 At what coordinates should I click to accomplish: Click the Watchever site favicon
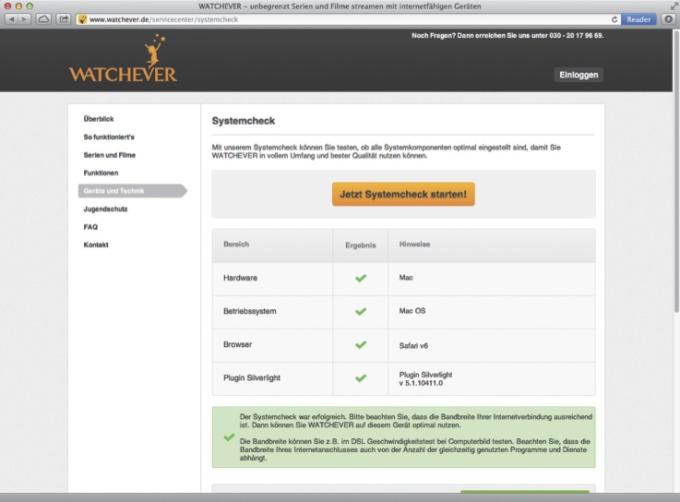(82, 20)
